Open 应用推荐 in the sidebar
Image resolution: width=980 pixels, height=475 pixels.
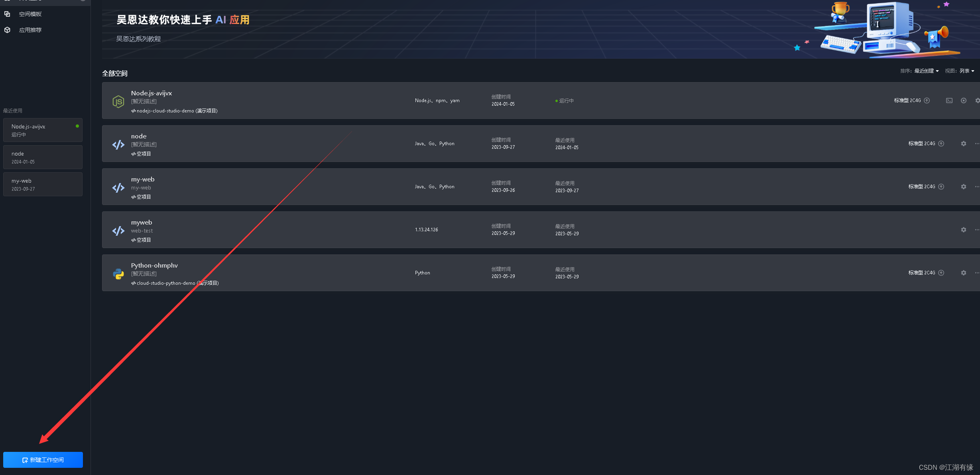30,30
